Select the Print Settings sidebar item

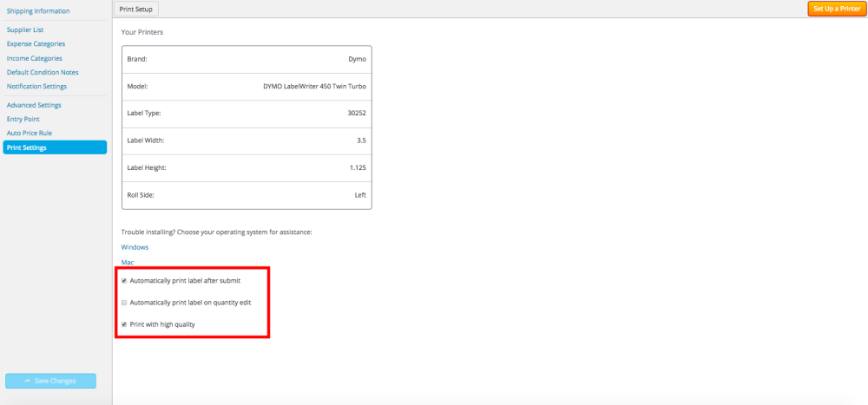tap(55, 147)
